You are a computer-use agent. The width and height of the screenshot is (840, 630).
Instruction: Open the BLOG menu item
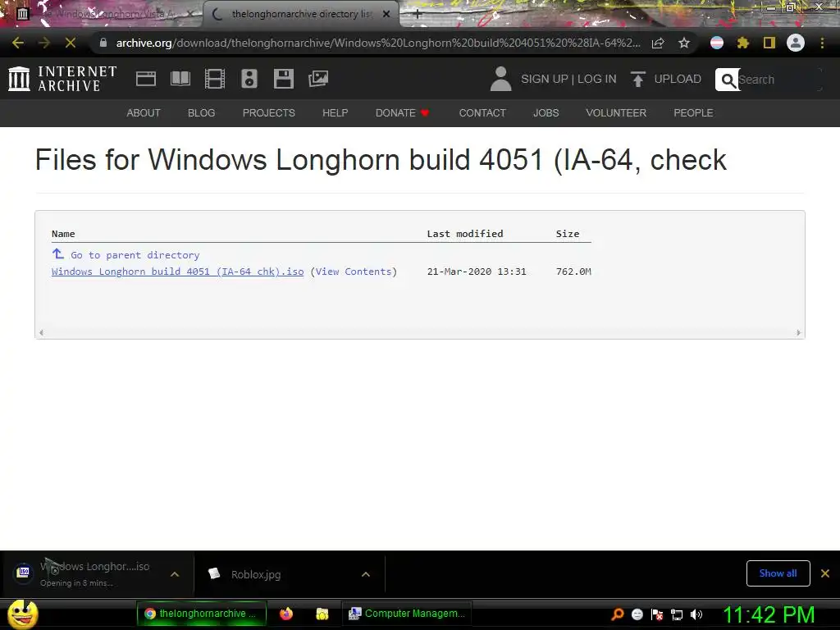coord(202,113)
